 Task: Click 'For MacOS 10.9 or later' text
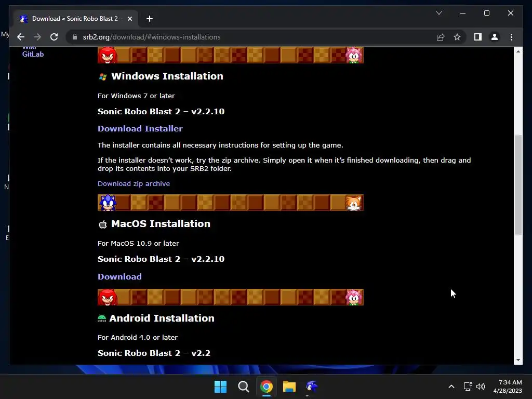(138, 243)
